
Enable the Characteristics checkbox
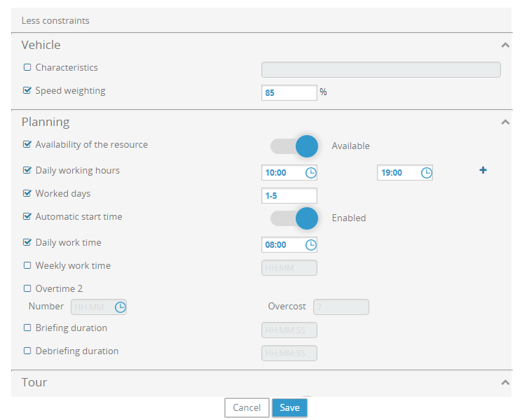(27, 68)
